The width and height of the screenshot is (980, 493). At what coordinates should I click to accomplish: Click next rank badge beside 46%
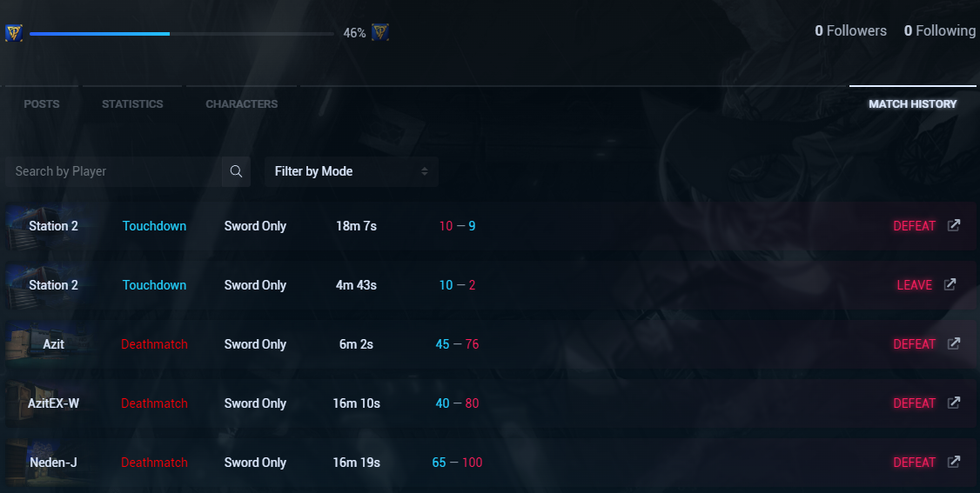(x=380, y=33)
